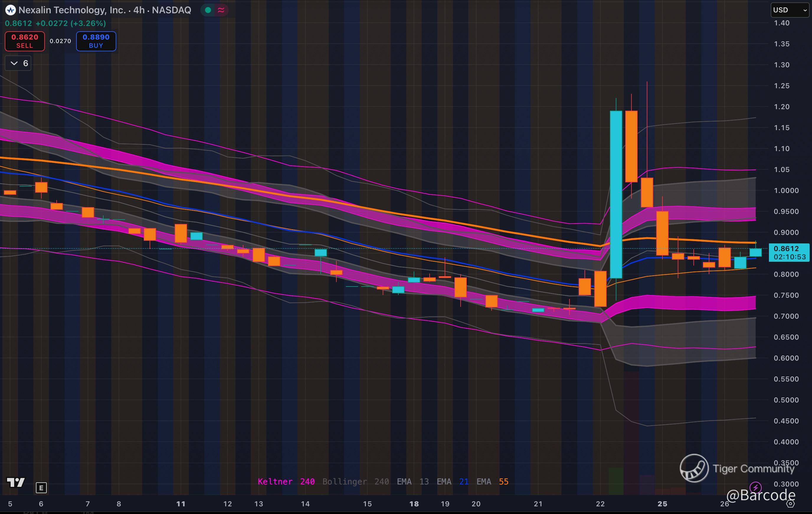Click the Tiger Community logo watermark
Image resolution: width=812 pixels, height=514 pixels.
694,468
